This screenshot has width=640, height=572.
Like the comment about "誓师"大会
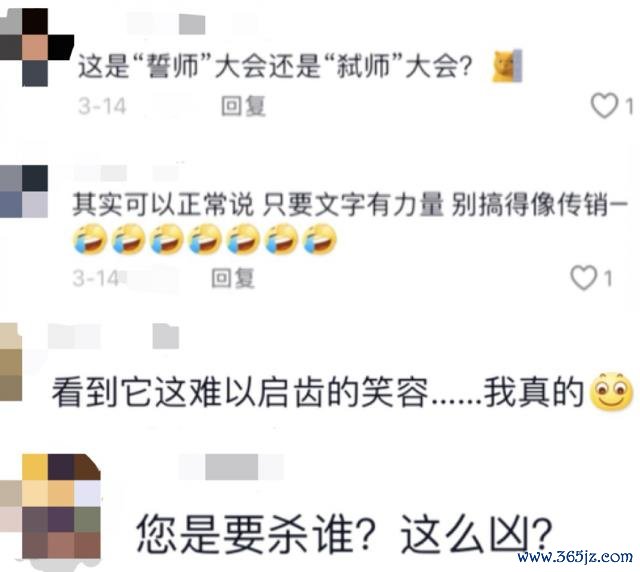(604, 105)
